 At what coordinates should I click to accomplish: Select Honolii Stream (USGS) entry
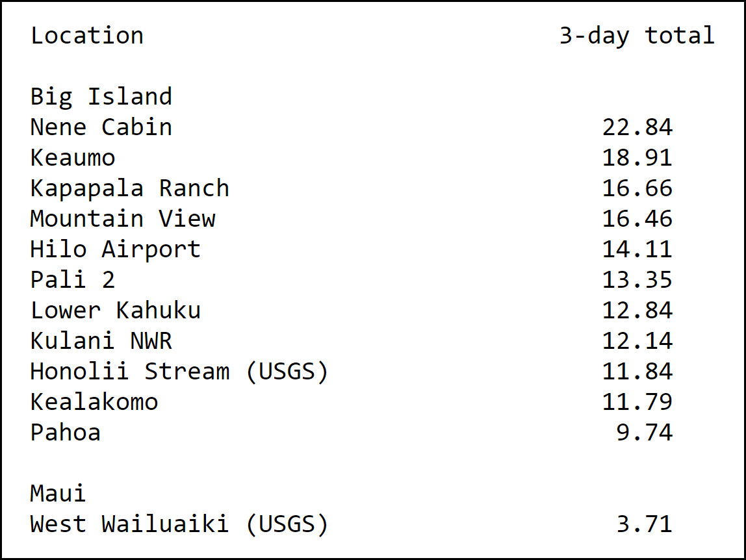[179, 372]
